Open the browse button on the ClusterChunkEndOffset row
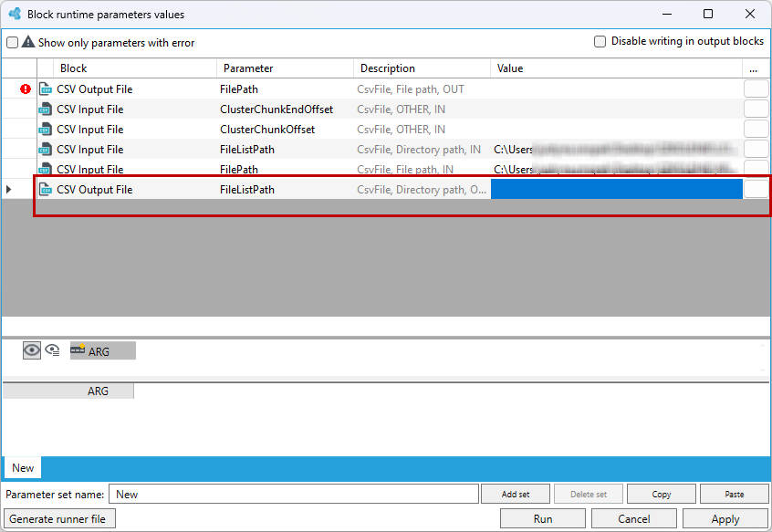This screenshot has height=532, width=772. coord(756,110)
